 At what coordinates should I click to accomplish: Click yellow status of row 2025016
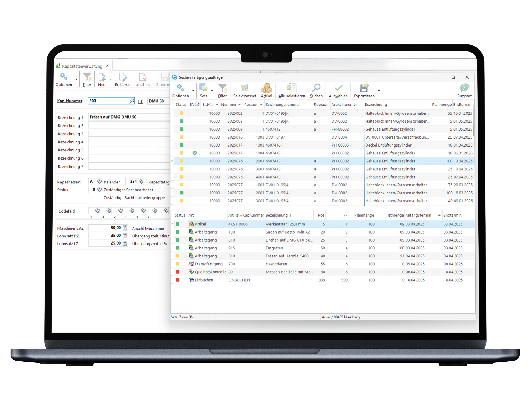coord(182,137)
